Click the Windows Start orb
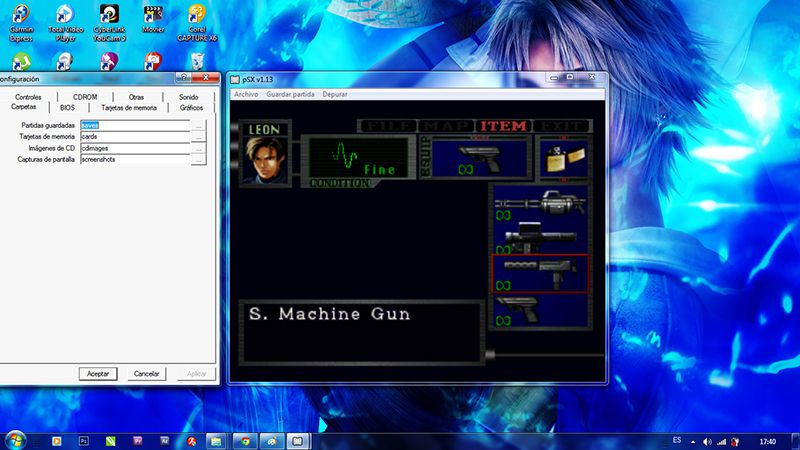800x450 pixels. [15, 440]
